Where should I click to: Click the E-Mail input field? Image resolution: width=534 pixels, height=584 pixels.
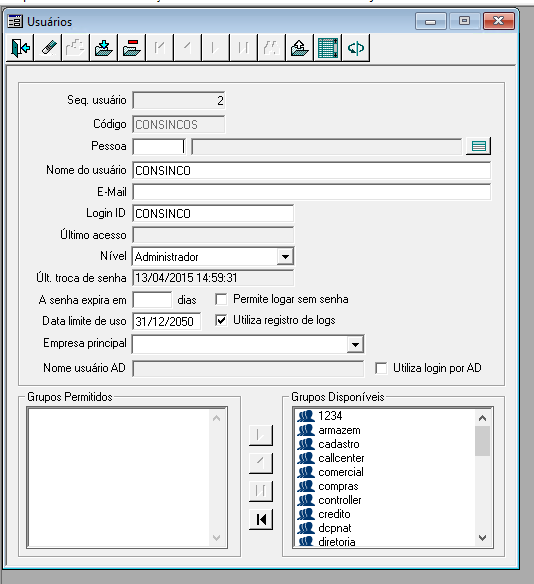click(x=312, y=192)
